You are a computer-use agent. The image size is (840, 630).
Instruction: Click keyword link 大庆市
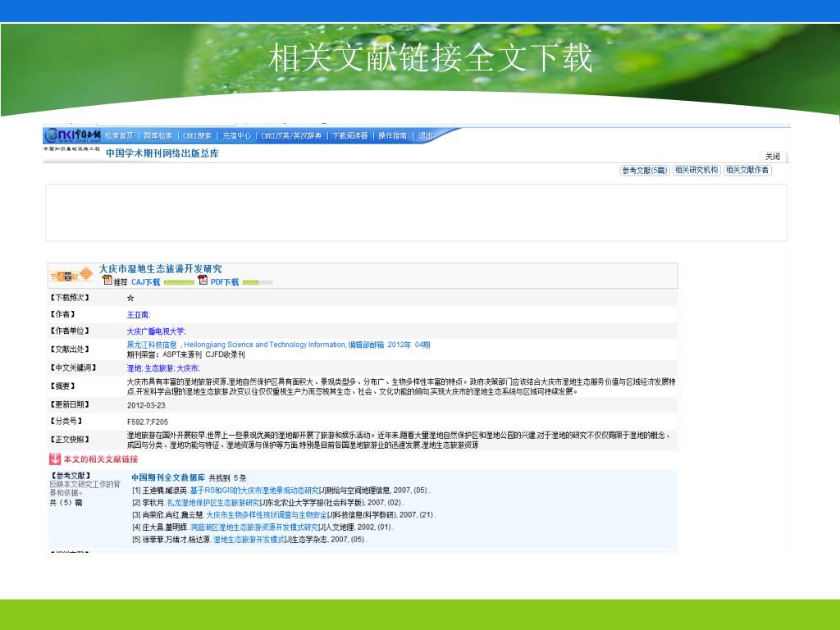tap(188, 368)
